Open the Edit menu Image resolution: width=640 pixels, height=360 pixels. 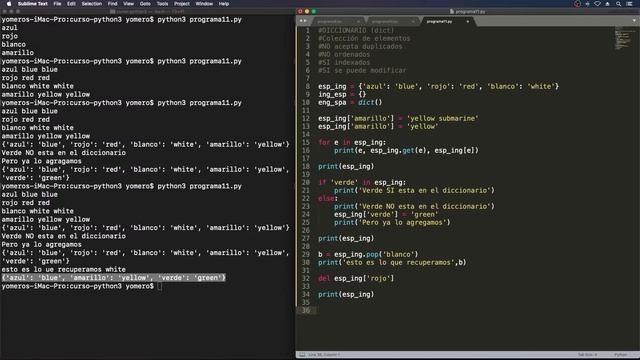(71, 4)
